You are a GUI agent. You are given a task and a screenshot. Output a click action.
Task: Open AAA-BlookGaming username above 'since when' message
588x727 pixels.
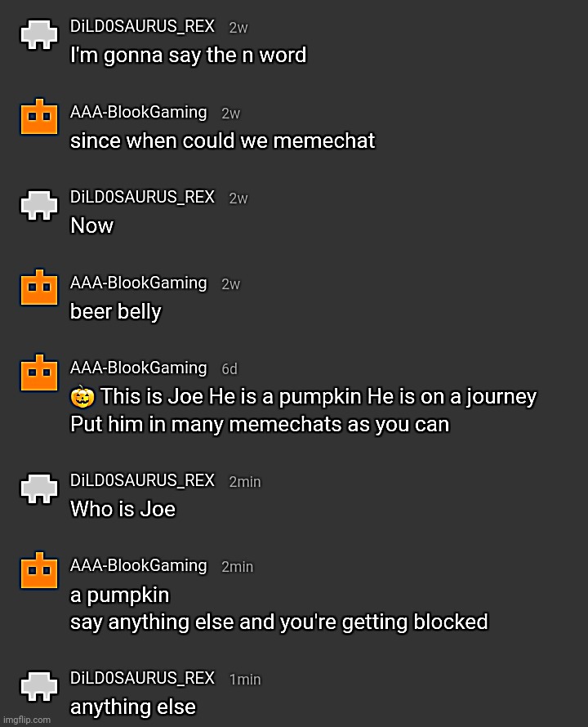tap(138, 112)
